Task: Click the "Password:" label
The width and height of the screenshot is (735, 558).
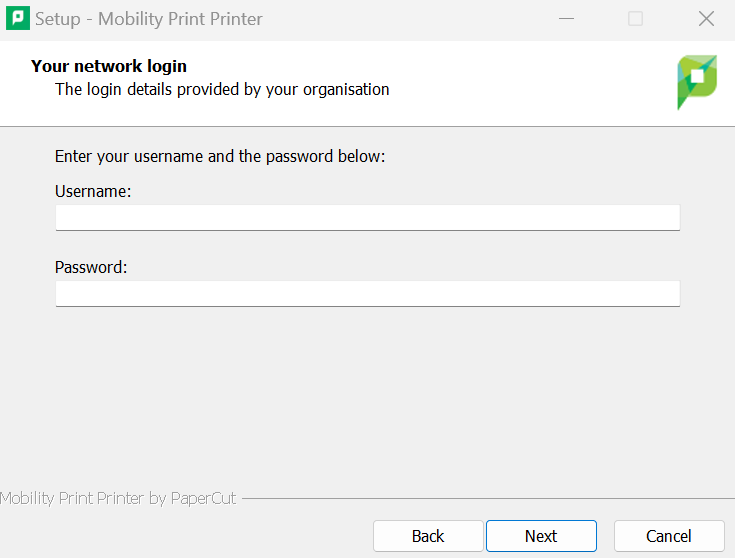Action: [x=91, y=267]
